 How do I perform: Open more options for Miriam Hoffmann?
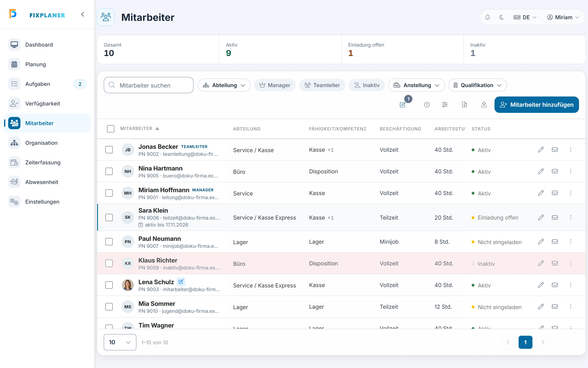click(x=571, y=193)
